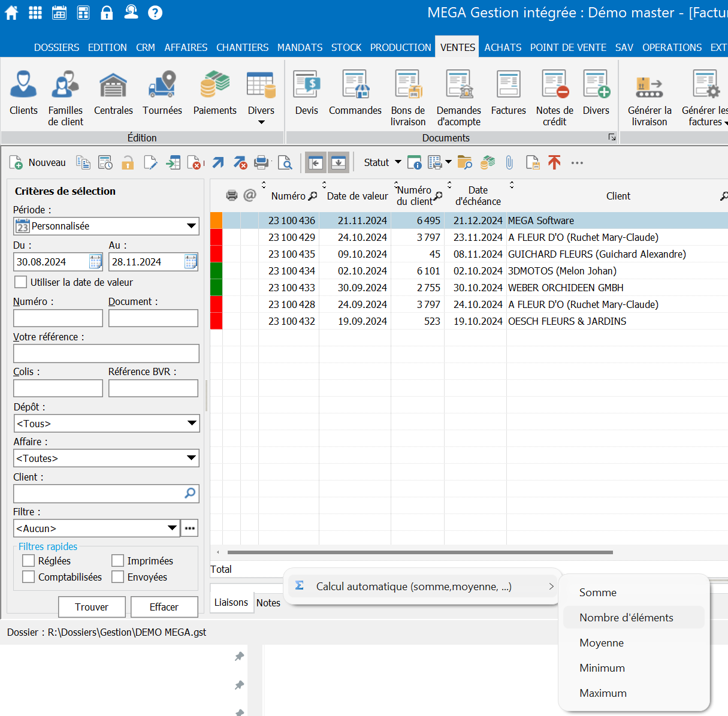The image size is (728, 716).
Task: Toggle the Envoyées quick filter checkbox
Action: point(118,577)
